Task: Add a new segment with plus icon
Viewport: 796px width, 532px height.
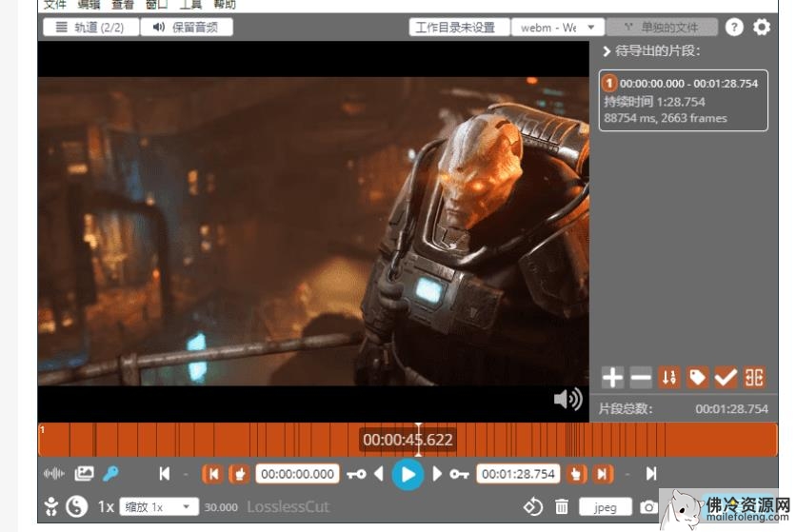Action: 612,378
